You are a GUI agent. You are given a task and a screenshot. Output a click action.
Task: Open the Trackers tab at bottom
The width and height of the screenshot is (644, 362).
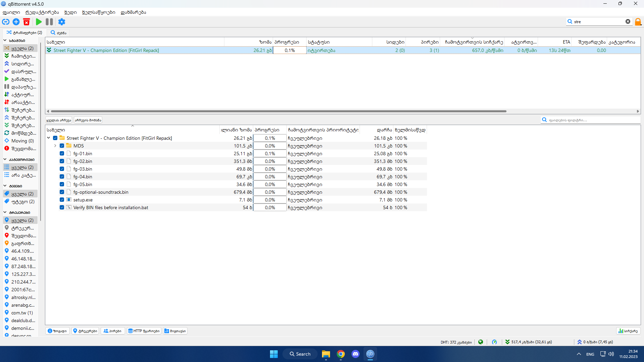85,331
